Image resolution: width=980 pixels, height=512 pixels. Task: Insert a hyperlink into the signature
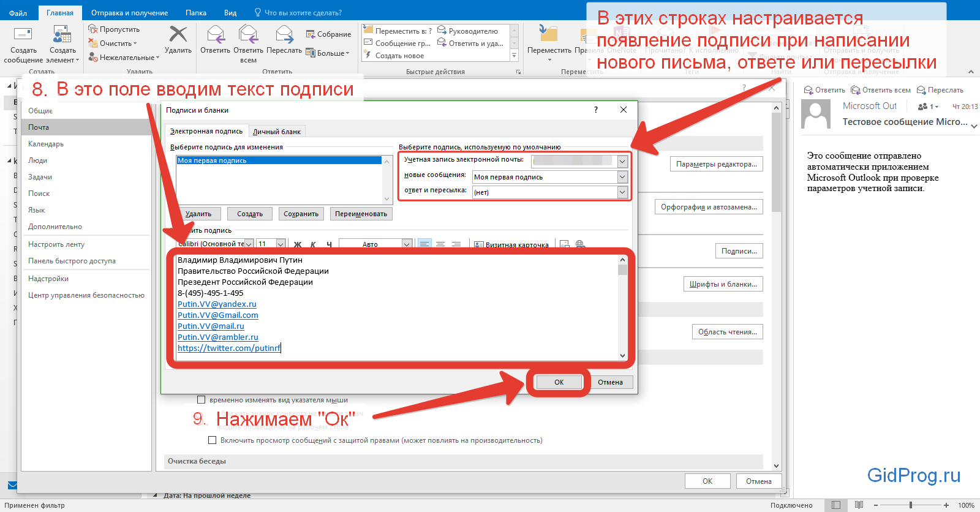click(x=580, y=244)
